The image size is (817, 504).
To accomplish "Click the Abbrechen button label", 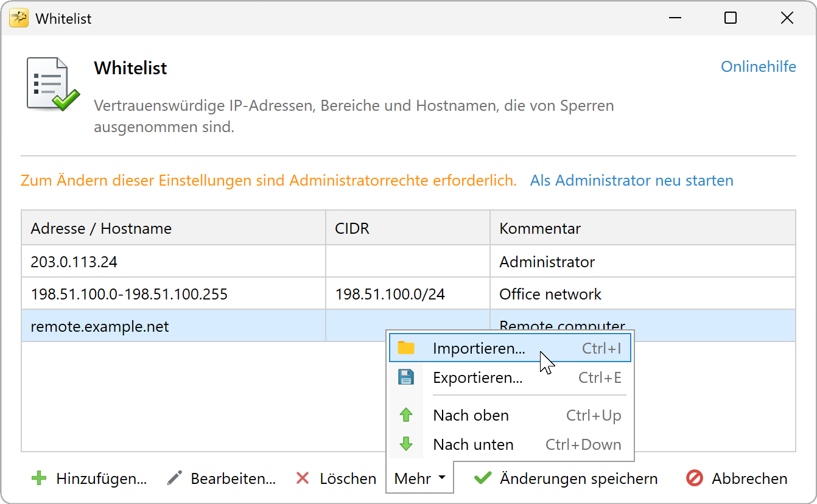I will (749, 479).
